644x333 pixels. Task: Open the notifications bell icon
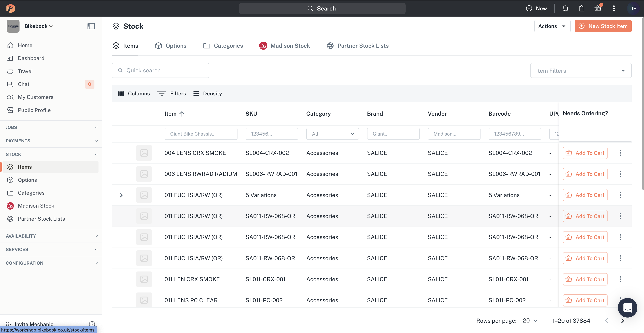(x=565, y=8)
